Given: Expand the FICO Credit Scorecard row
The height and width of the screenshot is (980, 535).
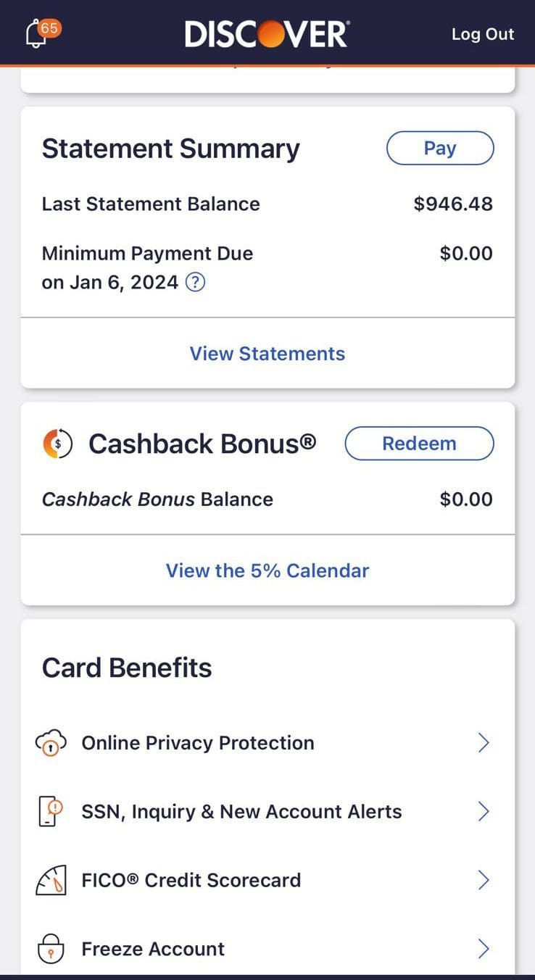Looking at the screenshot, I should pos(484,880).
